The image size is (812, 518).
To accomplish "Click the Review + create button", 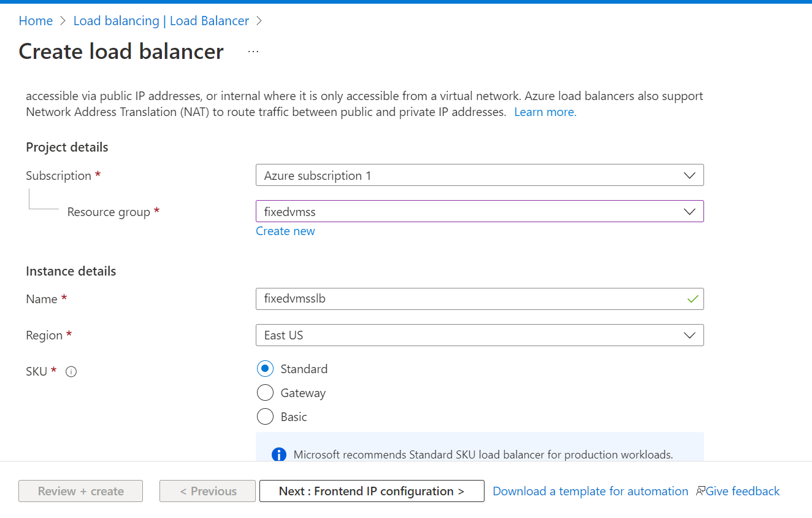I will (80, 491).
